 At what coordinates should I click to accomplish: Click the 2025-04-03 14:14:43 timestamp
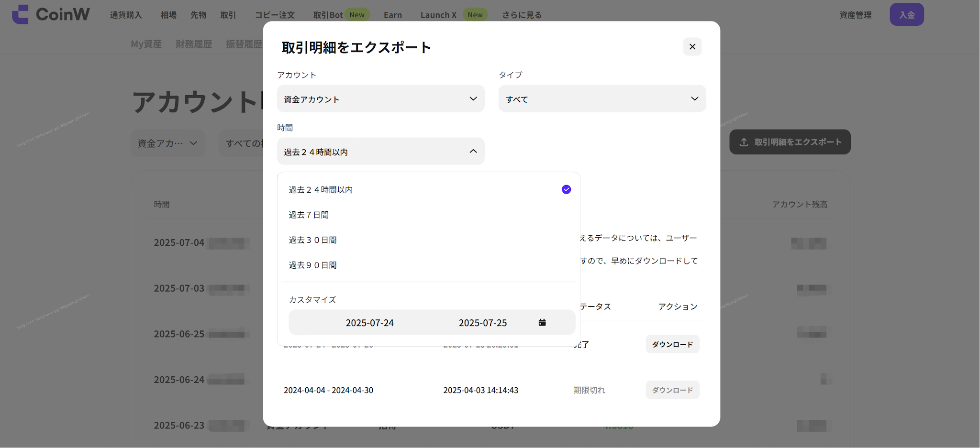(480, 390)
